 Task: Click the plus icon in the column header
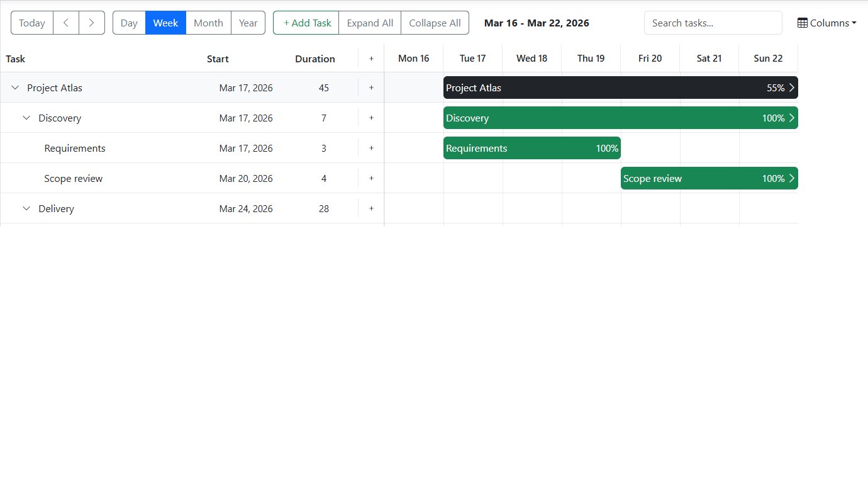[371, 59]
